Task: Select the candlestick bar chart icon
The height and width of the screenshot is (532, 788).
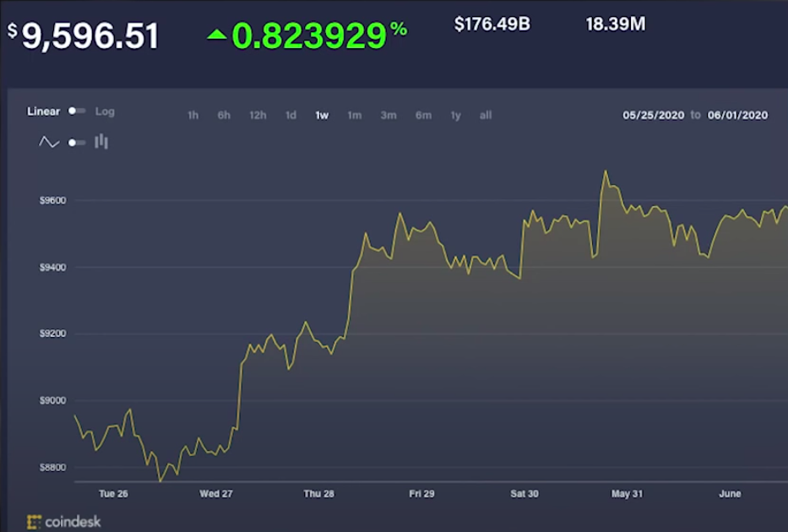Action: 101,142
